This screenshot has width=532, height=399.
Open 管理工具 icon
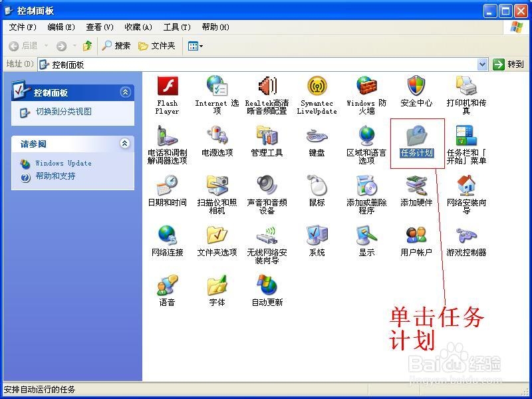pos(267,136)
